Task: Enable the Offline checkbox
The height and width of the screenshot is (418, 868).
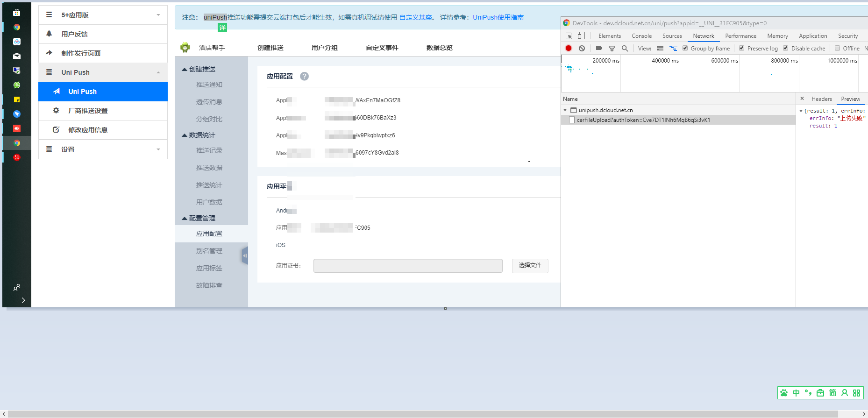Action: pyautogui.click(x=837, y=48)
